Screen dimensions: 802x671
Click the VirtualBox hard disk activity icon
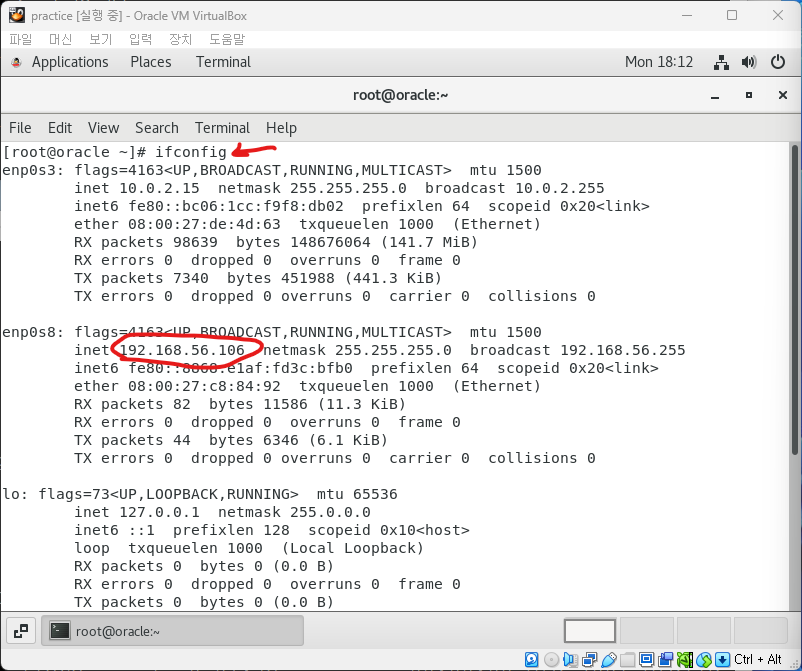coord(532,659)
